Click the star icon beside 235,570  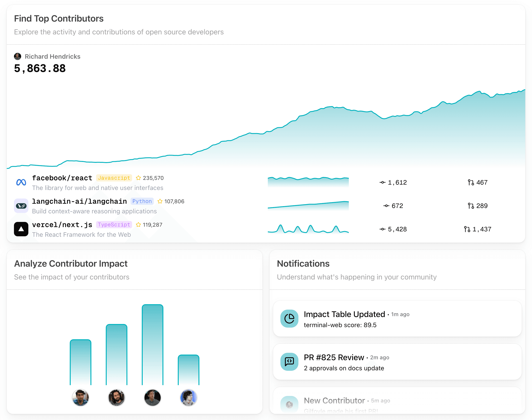(139, 178)
